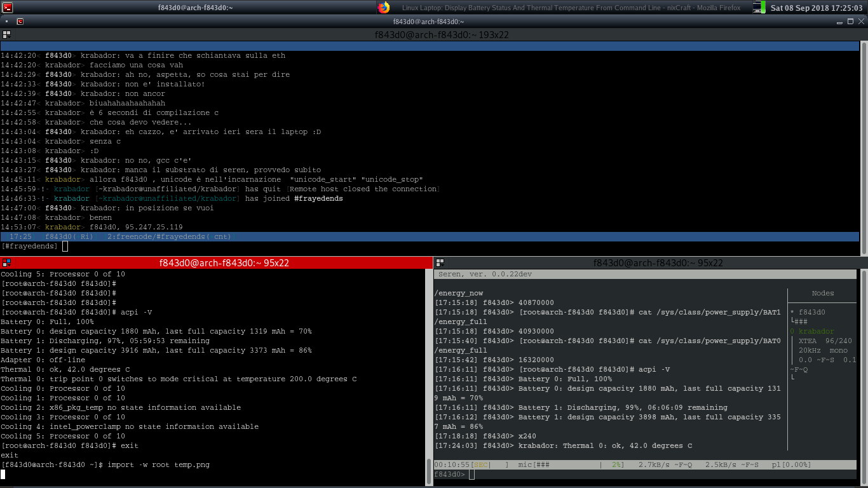This screenshot has width=868, height=488.
Task: Open the group menu icon of the red 95x22 pane
Action: [6, 262]
